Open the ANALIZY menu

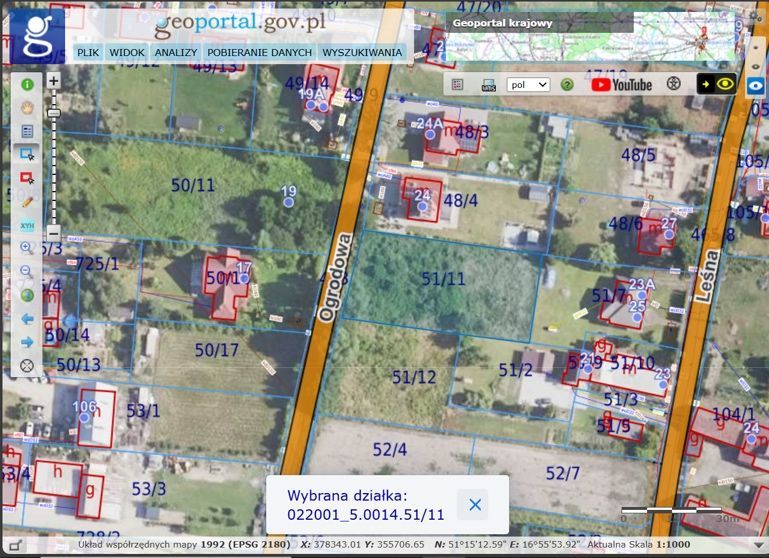click(176, 52)
